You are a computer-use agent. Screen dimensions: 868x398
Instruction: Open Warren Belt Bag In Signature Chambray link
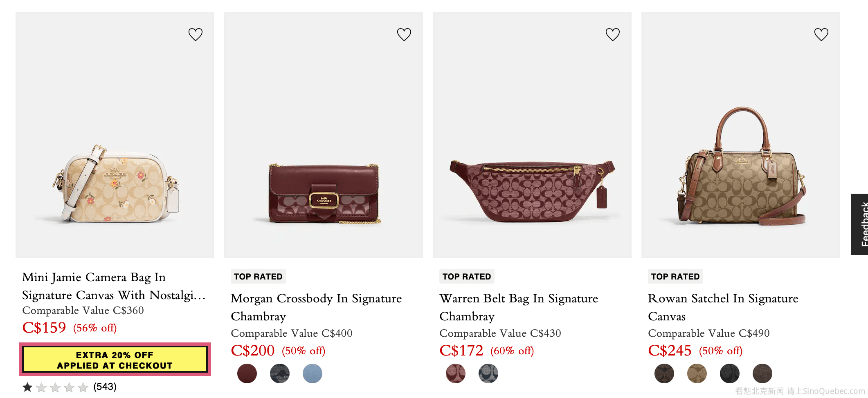click(519, 307)
